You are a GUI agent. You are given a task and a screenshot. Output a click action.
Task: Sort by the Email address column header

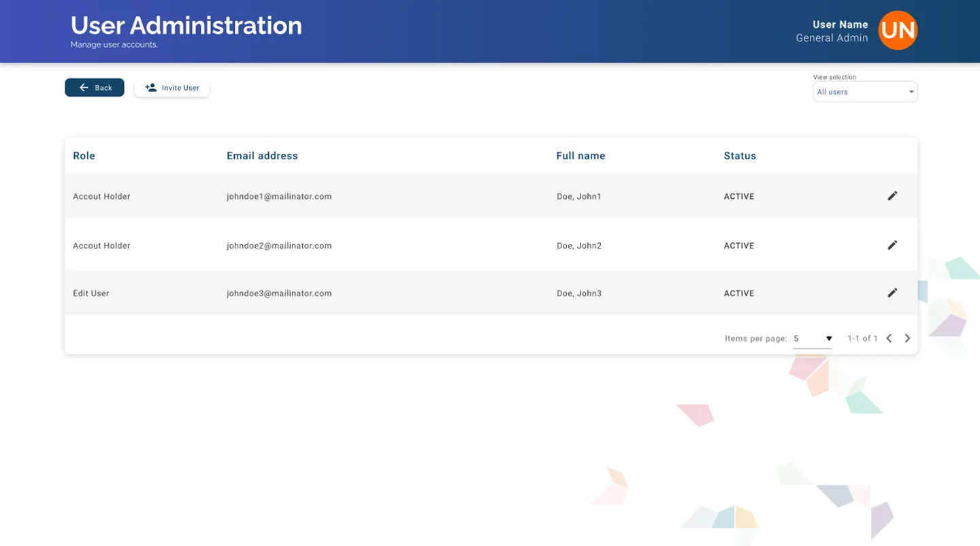(262, 156)
